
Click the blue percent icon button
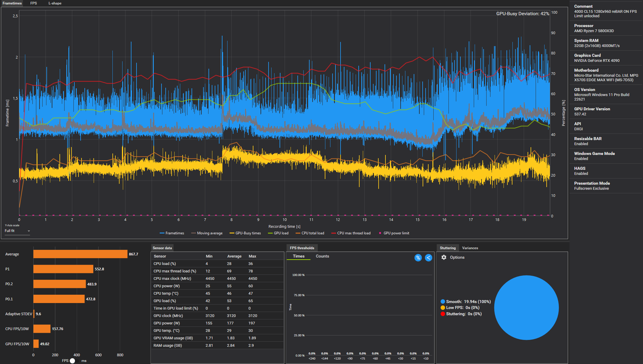418,258
